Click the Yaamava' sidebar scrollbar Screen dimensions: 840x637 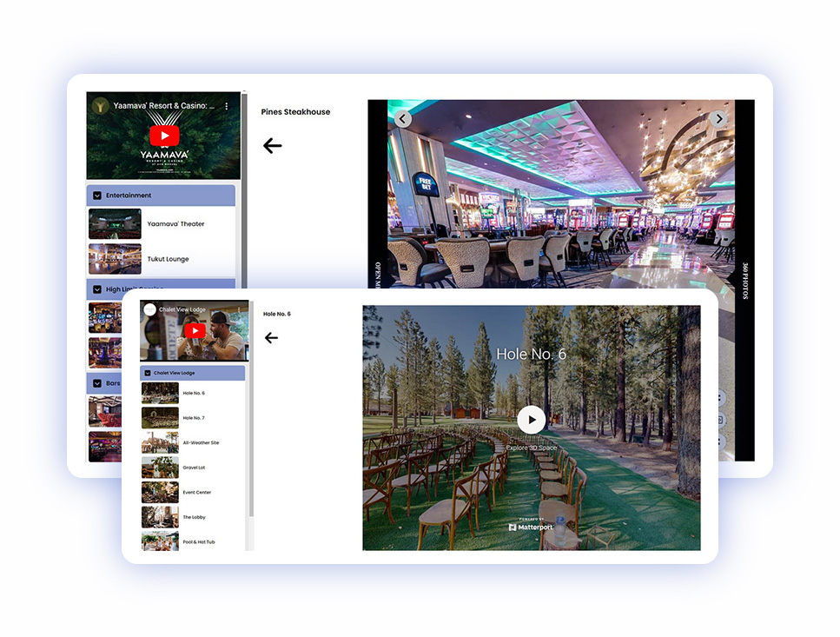pyautogui.click(x=244, y=190)
